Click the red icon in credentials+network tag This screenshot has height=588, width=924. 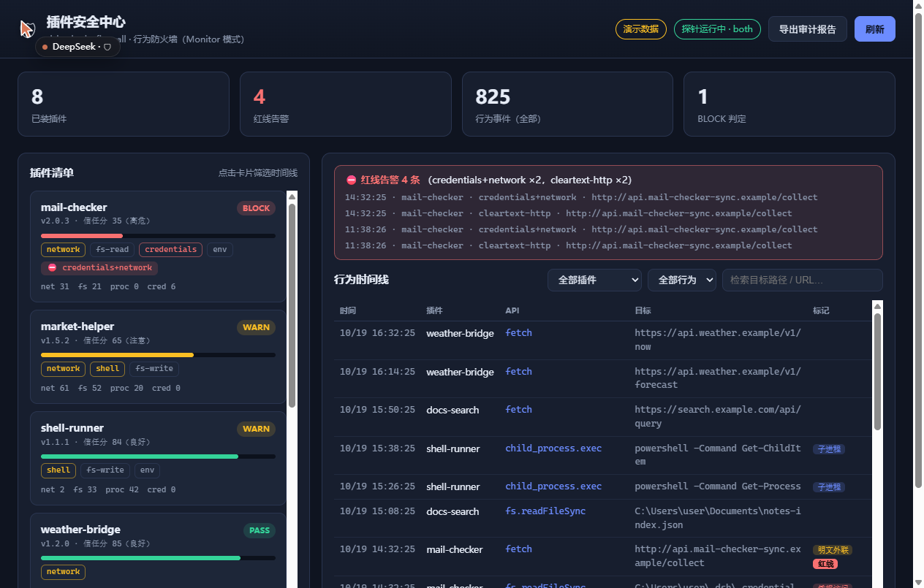[x=52, y=268]
